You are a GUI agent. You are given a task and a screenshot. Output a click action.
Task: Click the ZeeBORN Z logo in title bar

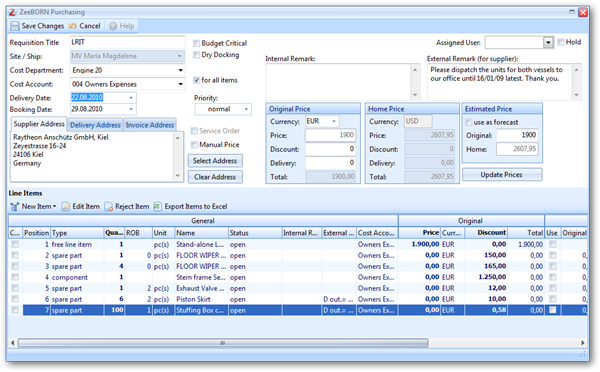(13, 12)
